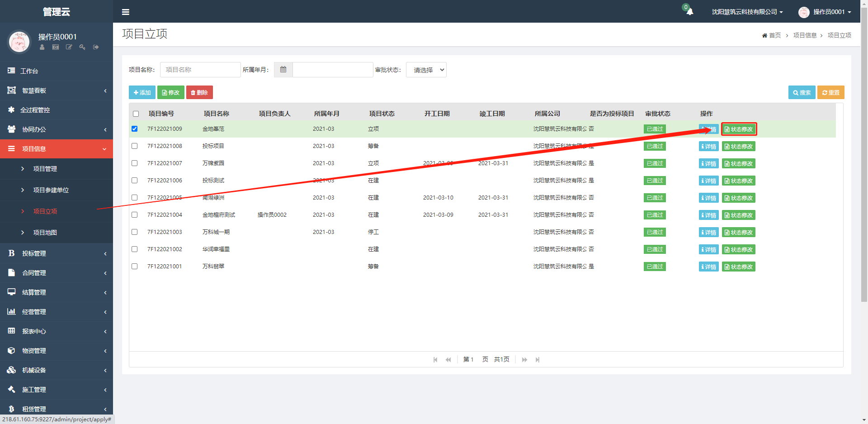Click the 搜索 button
The height and width of the screenshot is (424, 868).
pyautogui.click(x=802, y=92)
